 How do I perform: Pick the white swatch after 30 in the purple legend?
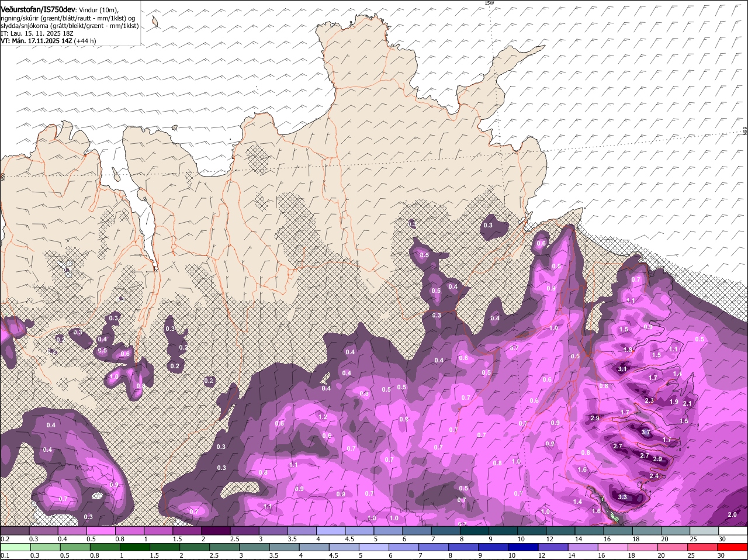click(x=733, y=531)
